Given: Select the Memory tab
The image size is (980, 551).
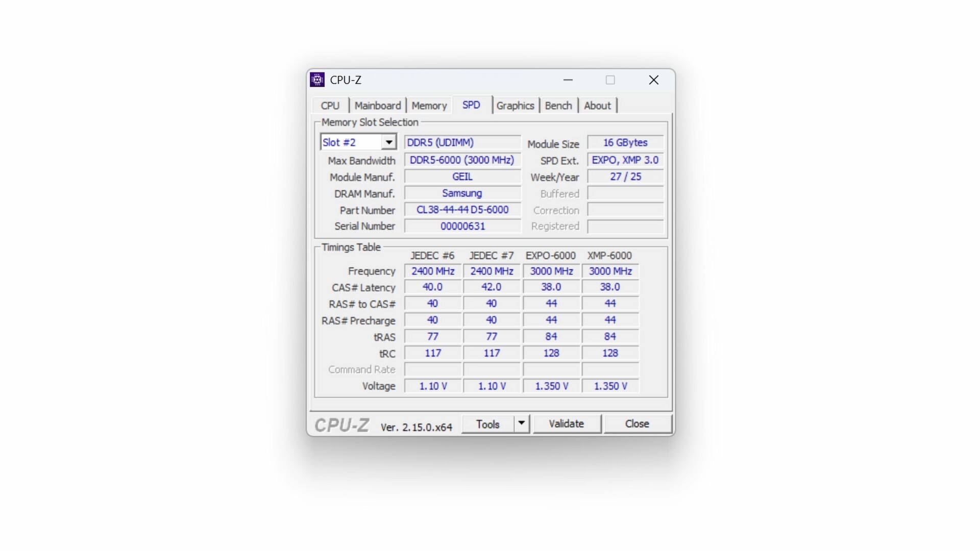Looking at the screenshot, I should click(x=429, y=105).
